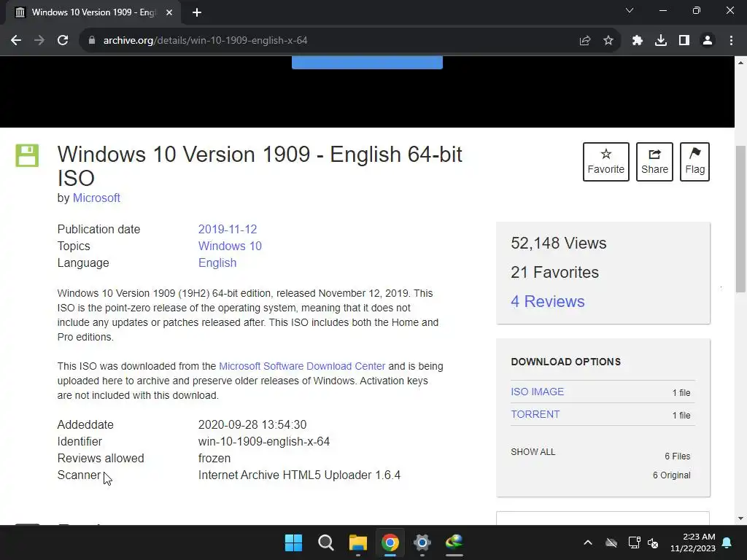Open the Chrome three-dot menu
Image resolution: width=747 pixels, height=560 pixels.
pyautogui.click(x=731, y=41)
